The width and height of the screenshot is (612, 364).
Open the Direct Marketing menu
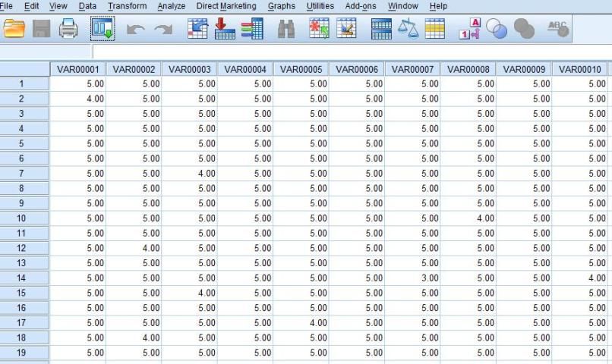(226, 6)
